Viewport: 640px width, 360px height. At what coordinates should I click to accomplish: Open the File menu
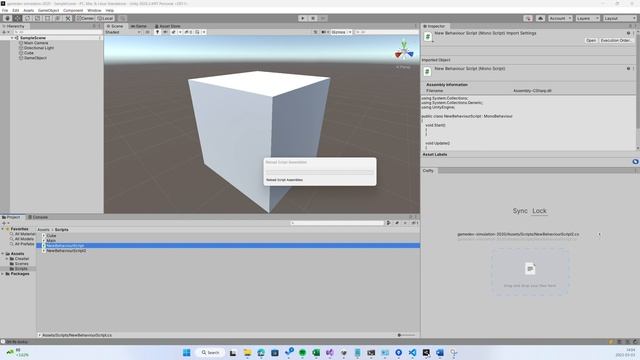pos(5,10)
